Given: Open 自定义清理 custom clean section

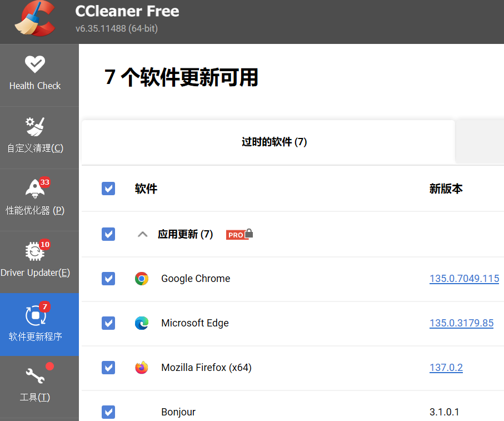Looking at the screenshot, I should coord(39,138).
